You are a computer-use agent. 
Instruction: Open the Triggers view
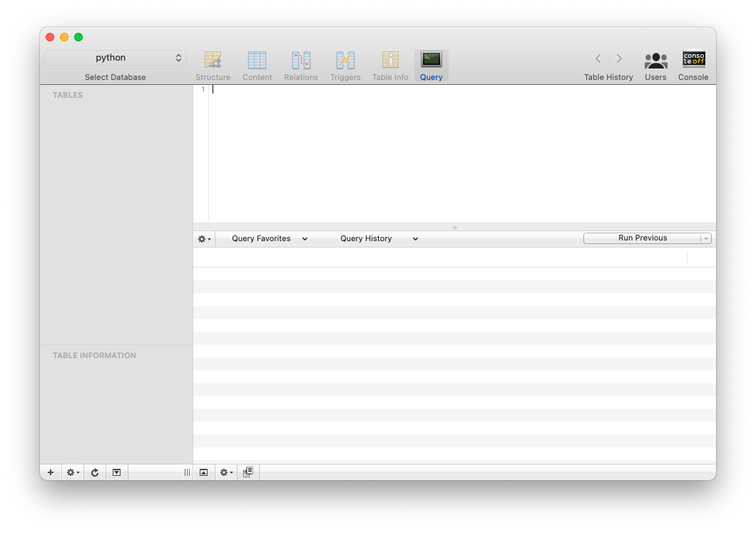coord(345,66)
